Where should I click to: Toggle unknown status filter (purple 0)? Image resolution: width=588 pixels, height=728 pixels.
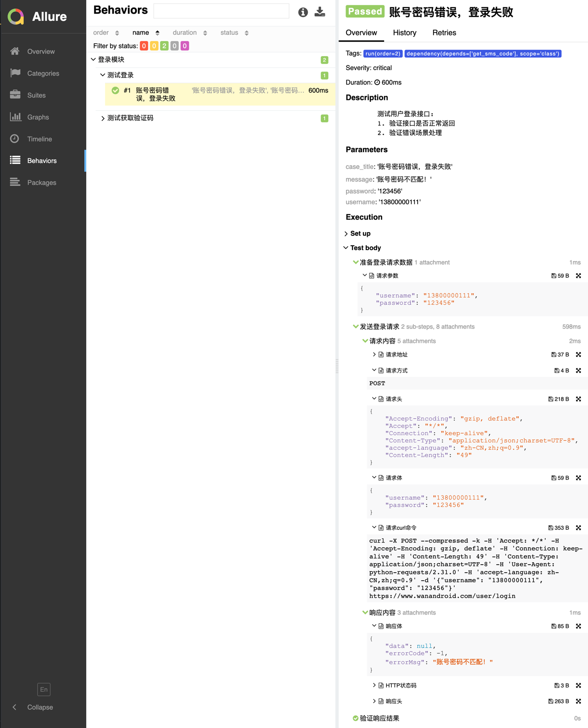tap(185, 46)
